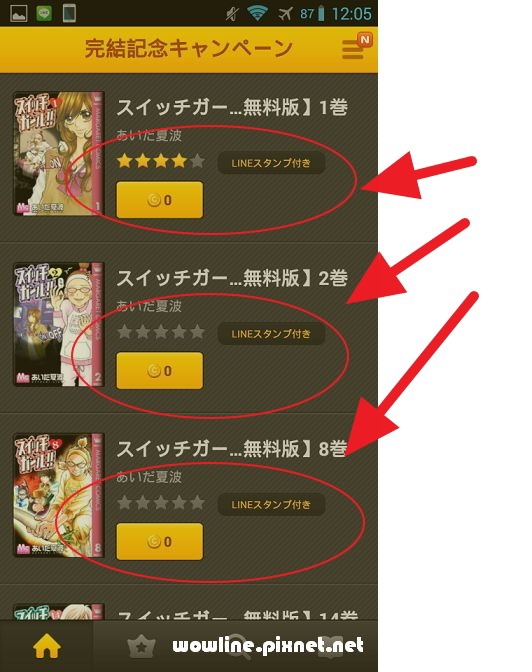This screenshot has width=532, height=672.
Task: Get volume 8 with the 0 coin button
Action: pyautogui.click(x=159, y=541)
